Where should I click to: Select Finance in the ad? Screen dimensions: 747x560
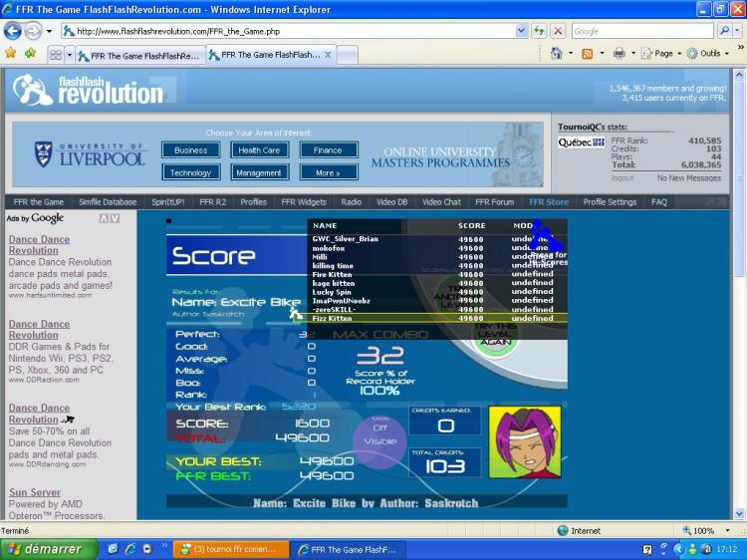tap(328, 150)
